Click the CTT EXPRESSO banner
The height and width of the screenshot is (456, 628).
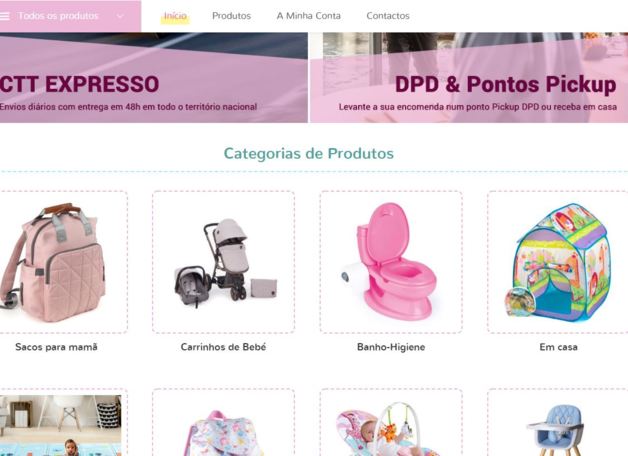pyautogui.click(x=154, y=78)
